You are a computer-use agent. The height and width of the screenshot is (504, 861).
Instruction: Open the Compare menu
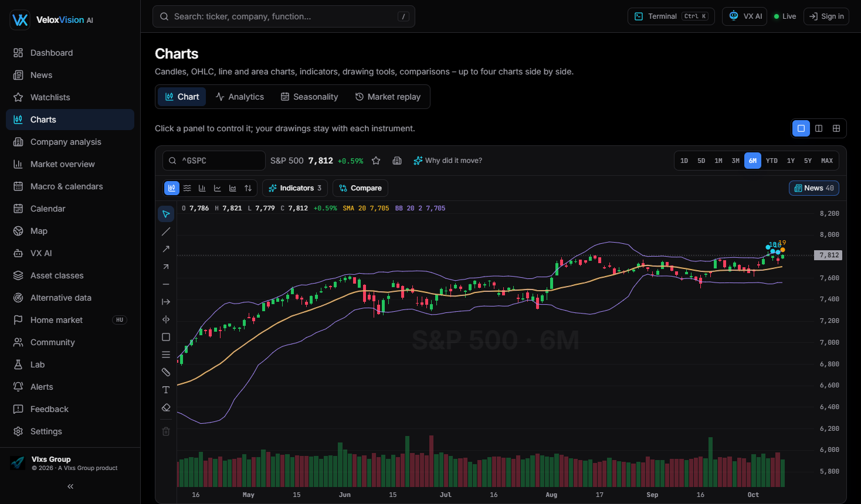click(x=360, y=188)
